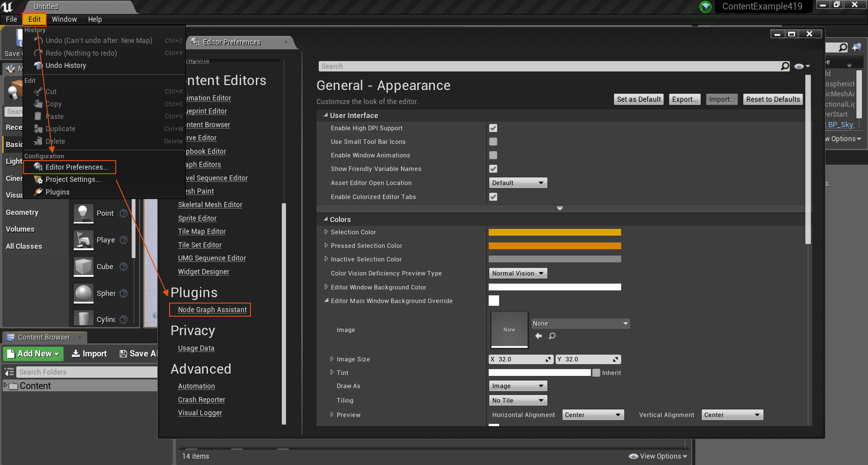Click Set as Default button
The image size is (868, 465).
(x=639, y=99)
